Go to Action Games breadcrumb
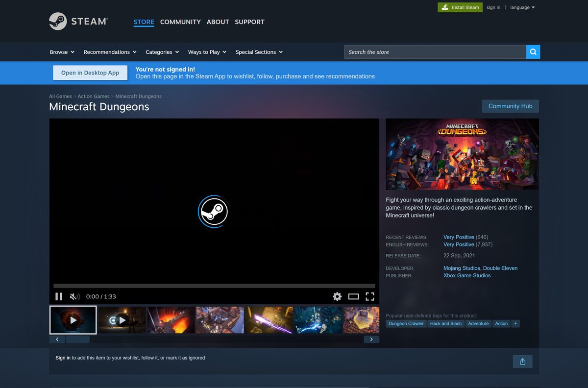 pos(94,97)
